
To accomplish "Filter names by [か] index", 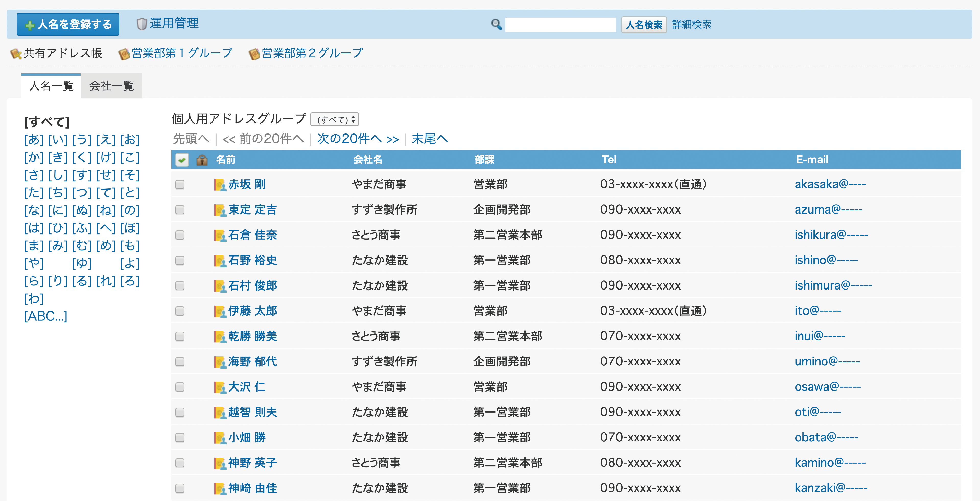I will [33, 157].
